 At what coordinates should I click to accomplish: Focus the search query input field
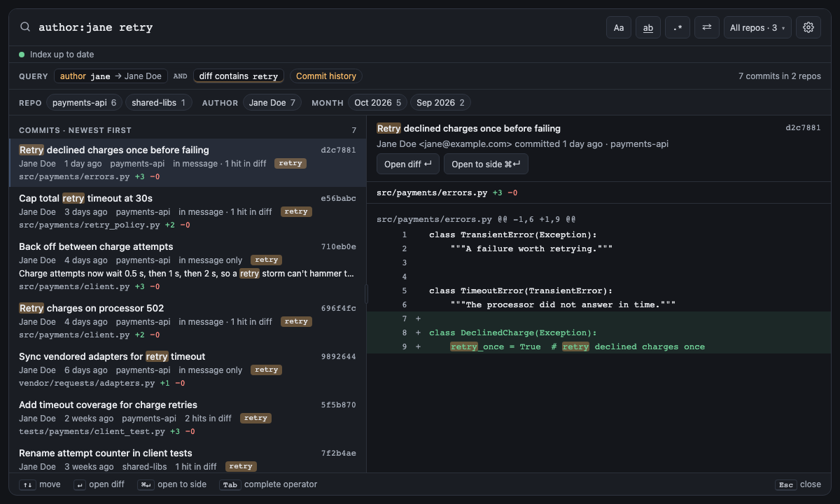318,27
